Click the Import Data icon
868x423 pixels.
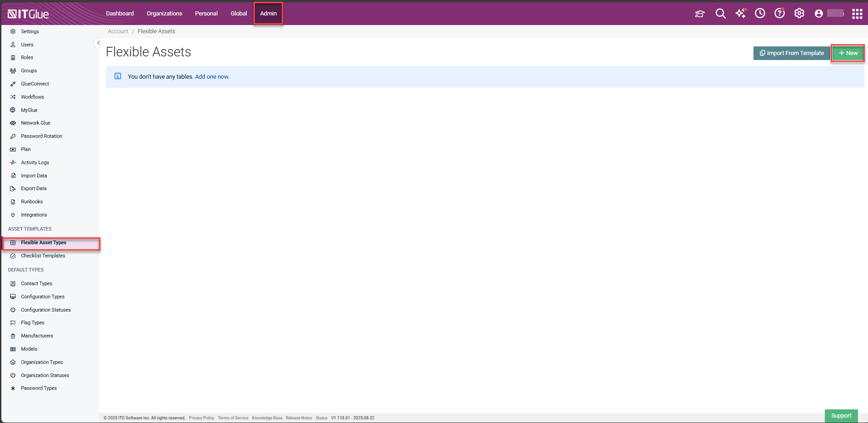[13, 176]
